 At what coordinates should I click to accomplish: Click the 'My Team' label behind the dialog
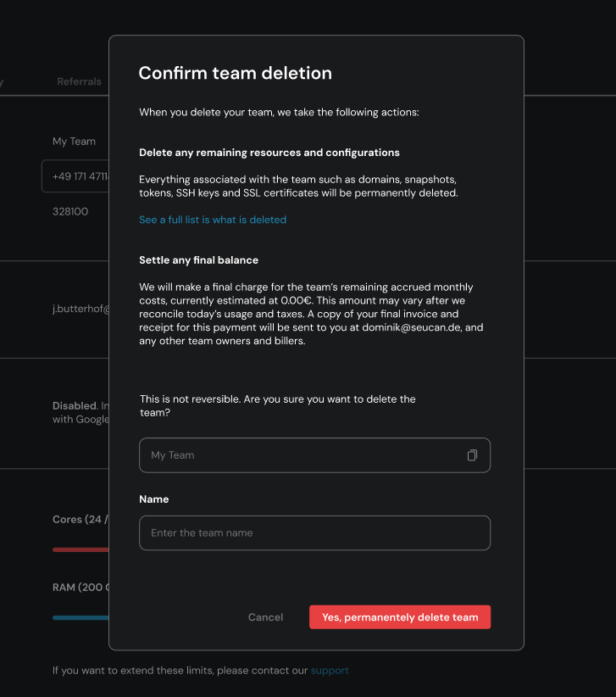74,142
